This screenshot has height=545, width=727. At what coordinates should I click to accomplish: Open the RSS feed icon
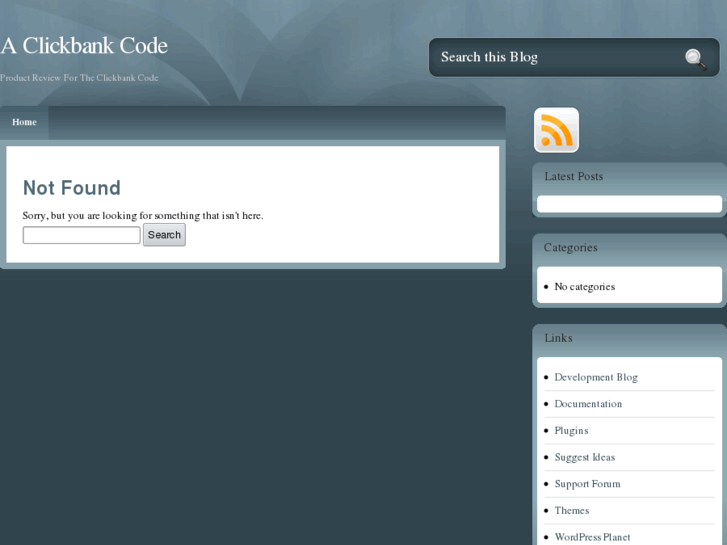coord(556,130)
